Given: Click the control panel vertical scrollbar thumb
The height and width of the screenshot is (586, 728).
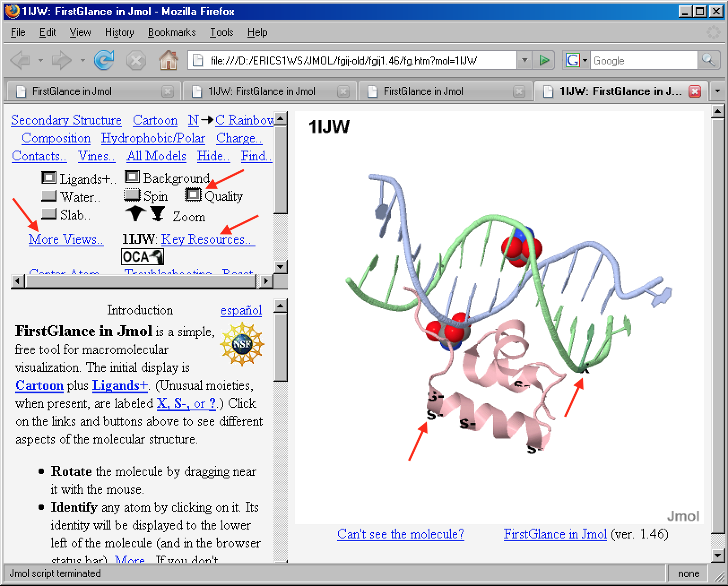Looking at the screenshot, I should [x=281, y=169].
